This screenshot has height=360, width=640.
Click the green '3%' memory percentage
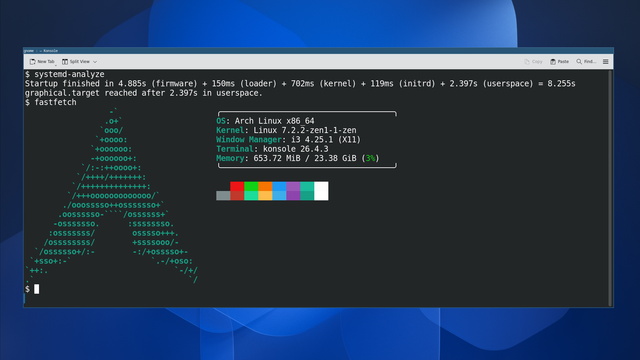pos(371,158)
